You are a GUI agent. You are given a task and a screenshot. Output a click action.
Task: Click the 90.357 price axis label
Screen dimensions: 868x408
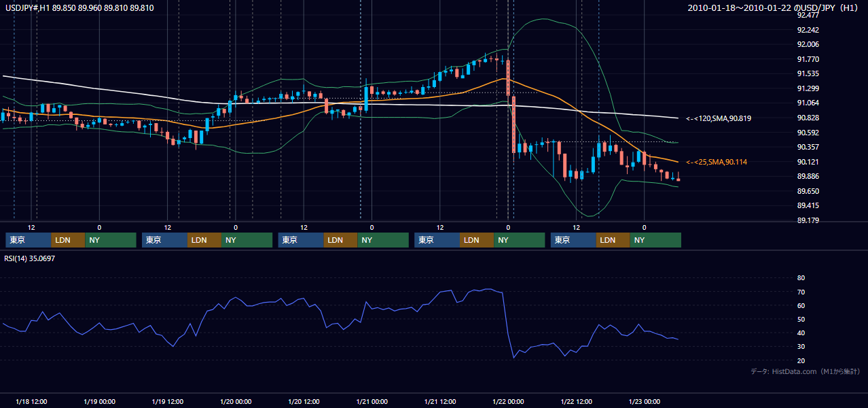click(808, 147)
